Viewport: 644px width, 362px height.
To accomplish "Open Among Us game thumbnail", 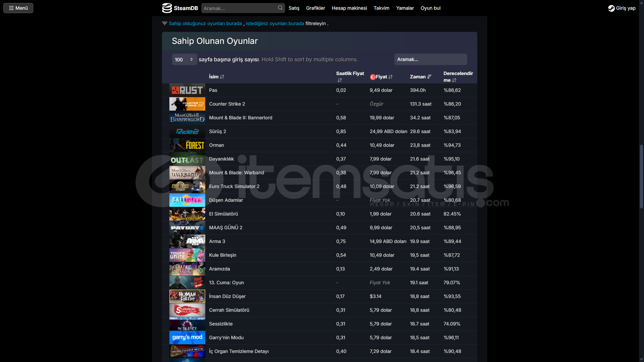I will (187, 269).
